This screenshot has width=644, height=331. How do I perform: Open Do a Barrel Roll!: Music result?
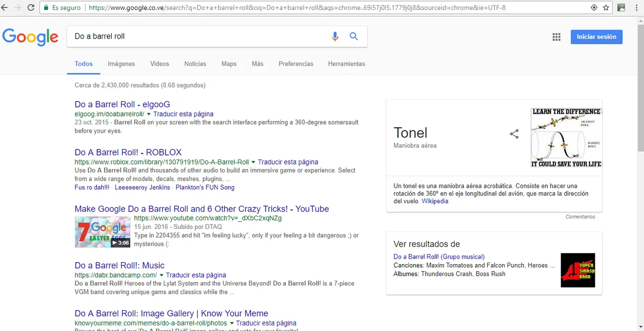(x=120, y=265)
